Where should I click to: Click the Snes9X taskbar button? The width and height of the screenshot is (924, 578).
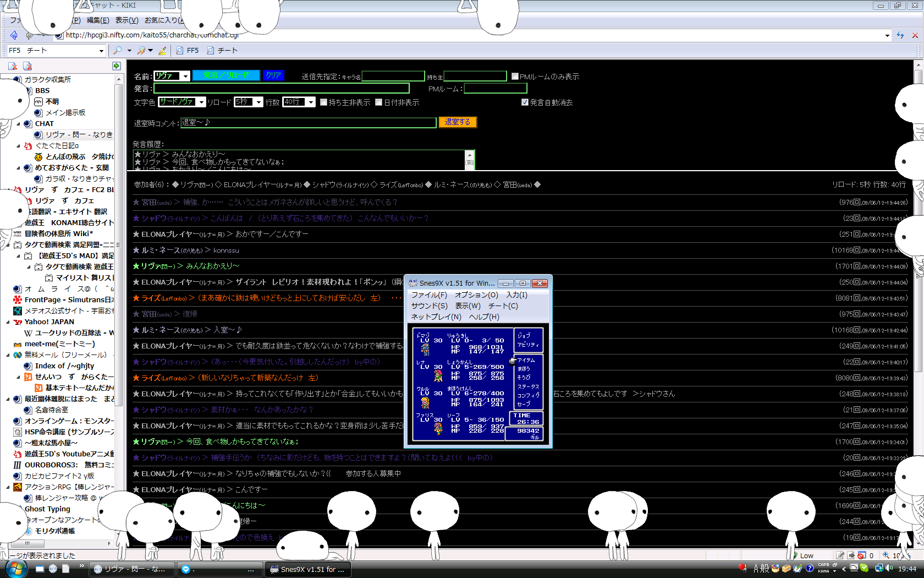(x=308, y=569)
